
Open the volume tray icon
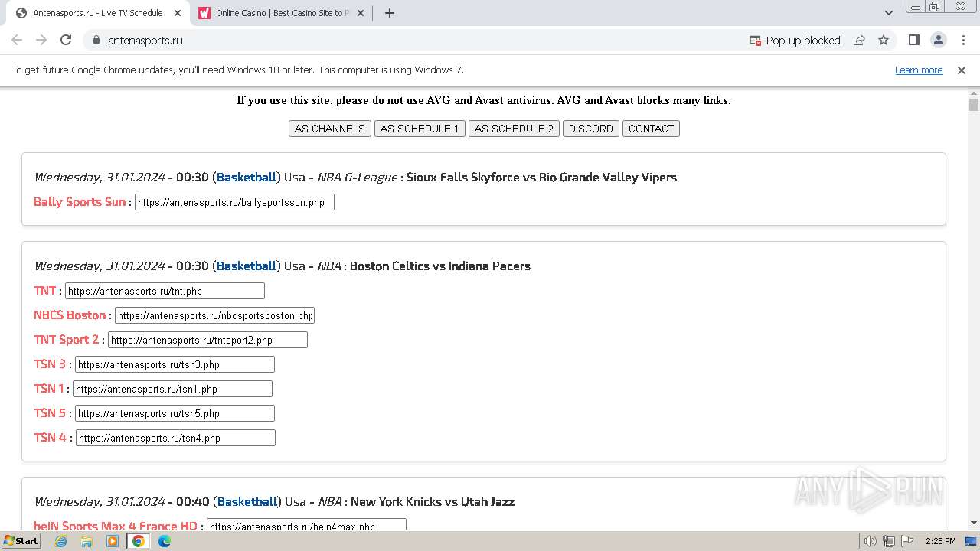(x=871, y=541)
